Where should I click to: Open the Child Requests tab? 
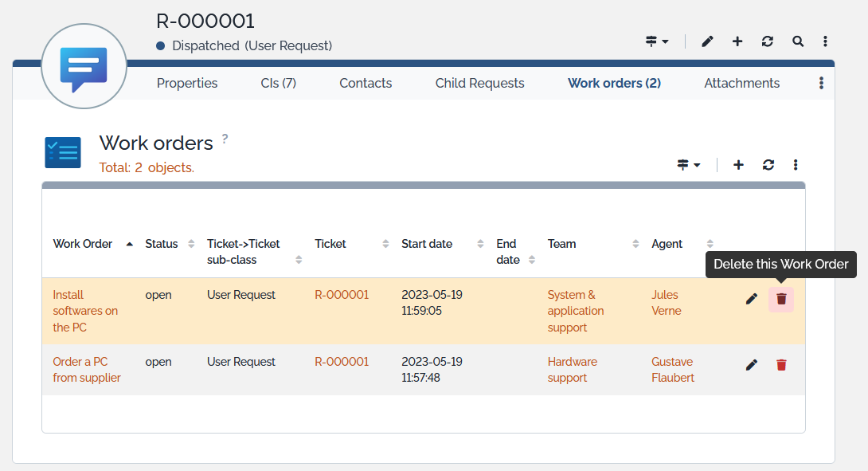click(479, 83)
